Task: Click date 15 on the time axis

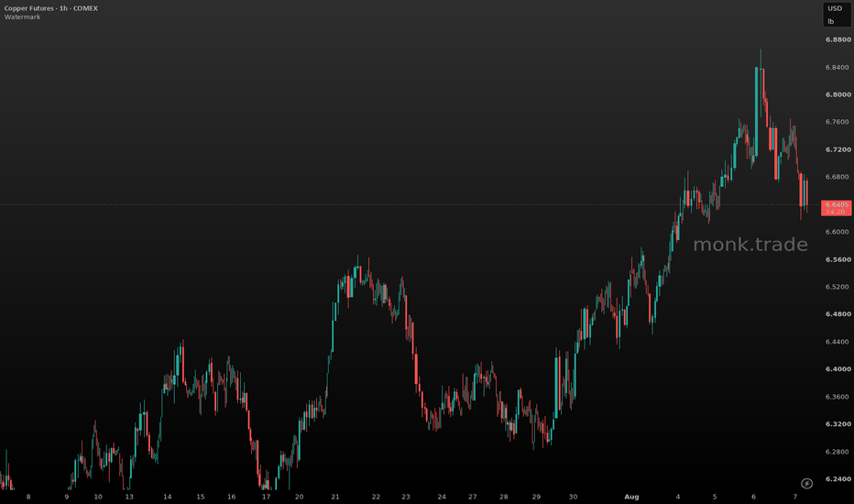Action: [x=201, y=497]
